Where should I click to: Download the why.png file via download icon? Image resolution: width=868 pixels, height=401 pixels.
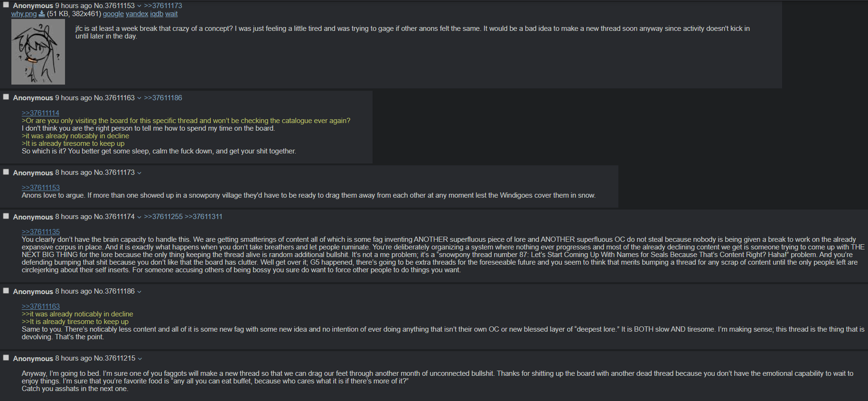[42, 14]
